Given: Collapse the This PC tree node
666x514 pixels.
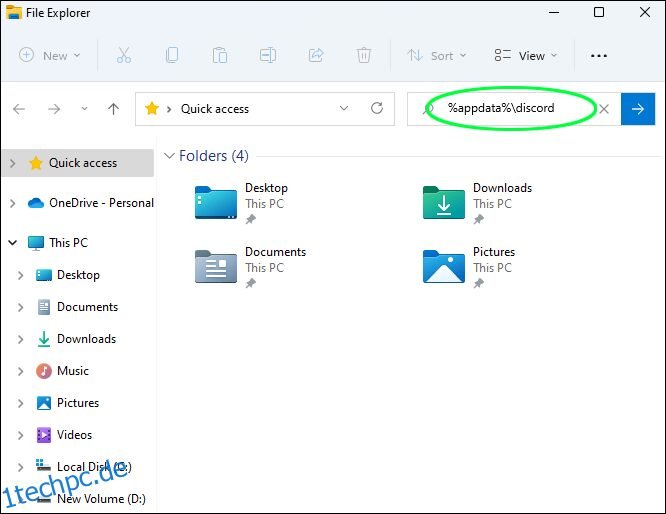Looking at the screenshot, I should tap(13, 243).
